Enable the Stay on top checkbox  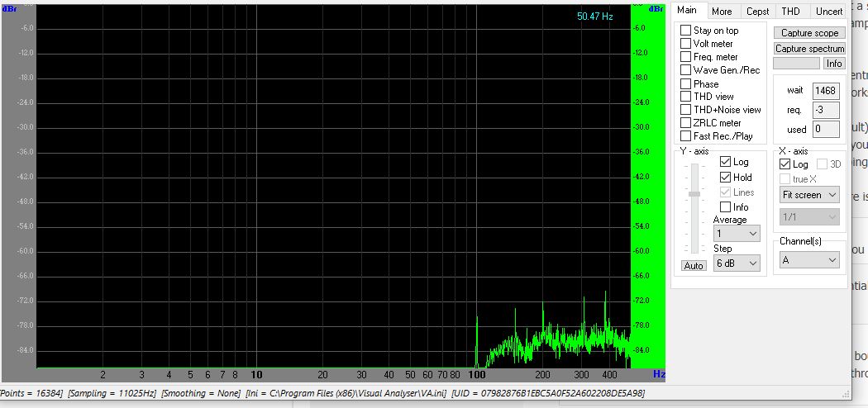coord(685,31)
